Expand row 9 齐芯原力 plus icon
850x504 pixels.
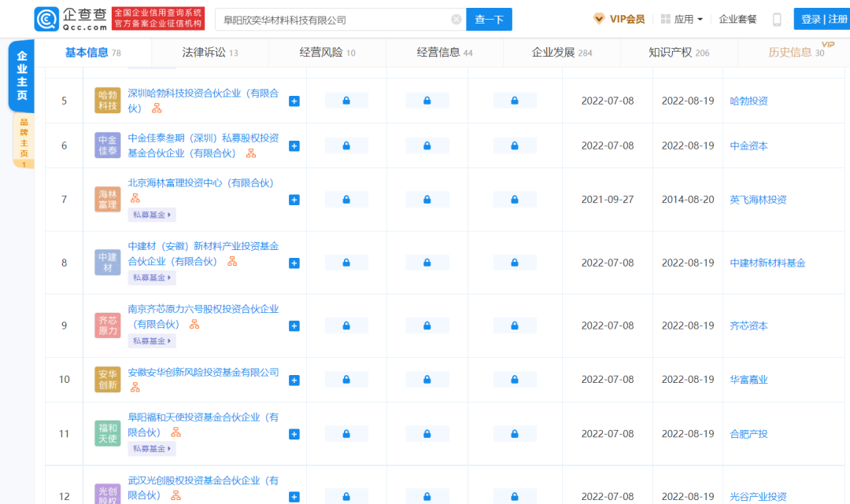click(x=294, y=326)
